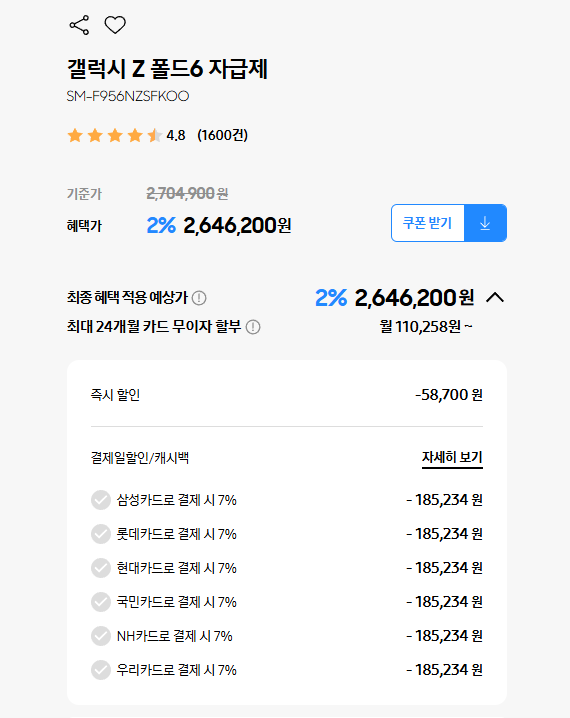Click the 즉시 할인 -58,700 원 amount
Image resolution: width=570 pixels, height=718 pixels.
click(x=449, y=395)
